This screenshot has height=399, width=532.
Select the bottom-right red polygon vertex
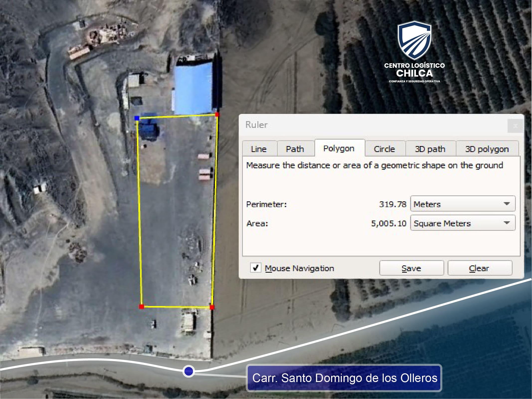click(x=212, y=307)
